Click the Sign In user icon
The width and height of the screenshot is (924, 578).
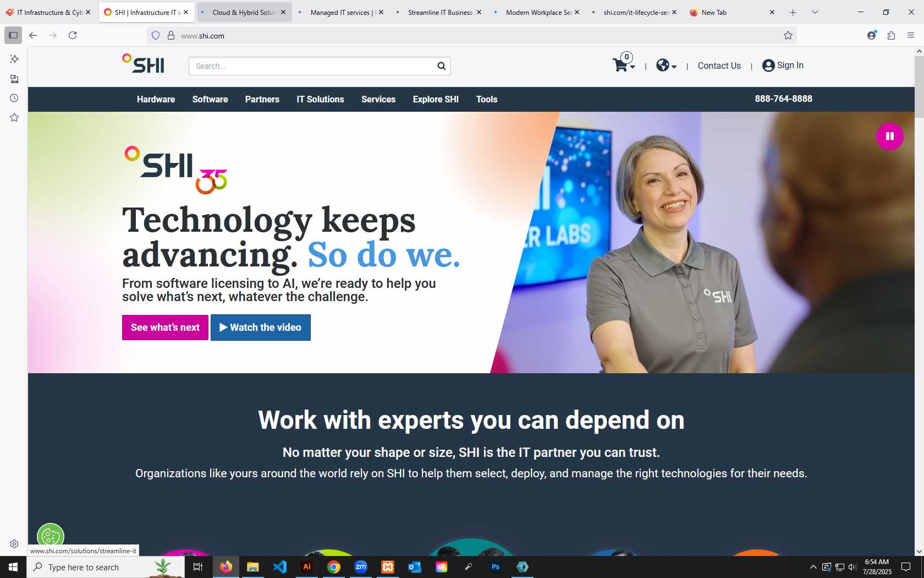point(768,66)
